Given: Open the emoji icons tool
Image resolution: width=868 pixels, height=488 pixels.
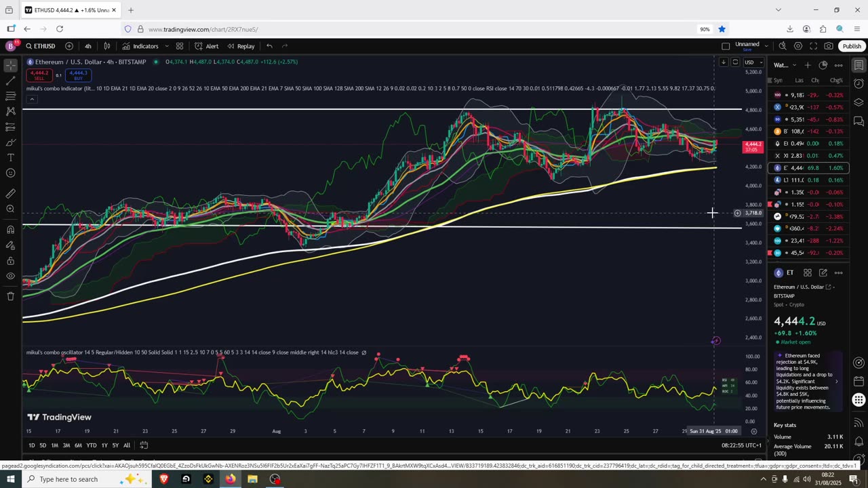Looking at the screenshot, I should pos(10,173).
